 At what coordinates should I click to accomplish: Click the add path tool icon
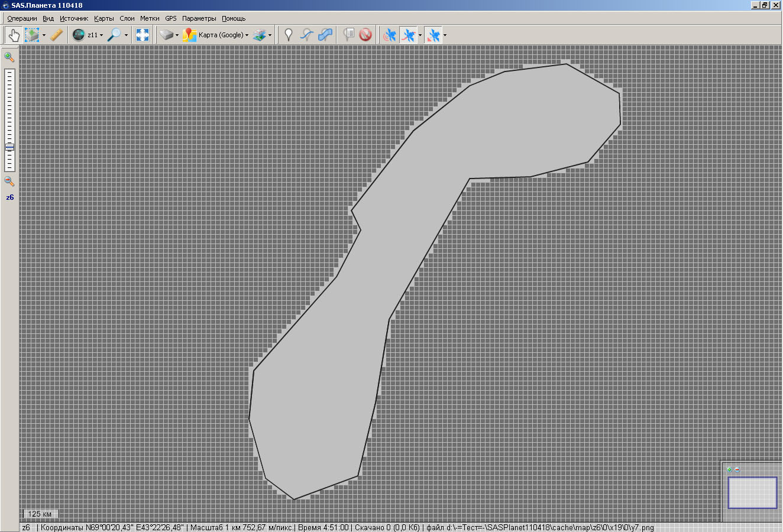tap(306, 35)
